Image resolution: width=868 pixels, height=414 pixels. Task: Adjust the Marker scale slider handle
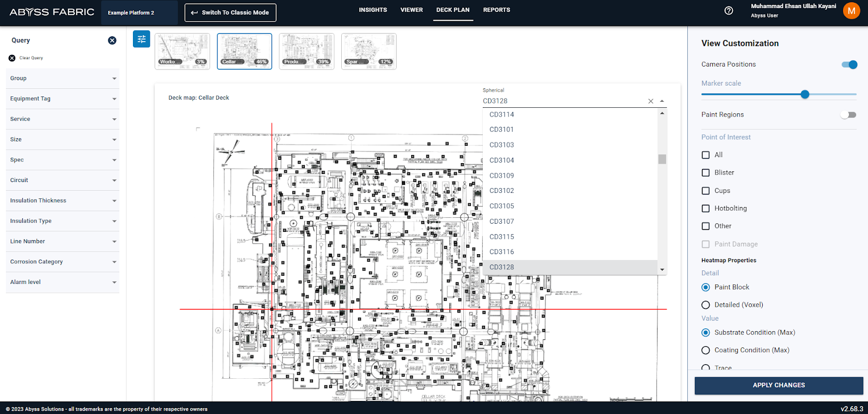pyautogui.click(x=805, y=94)
